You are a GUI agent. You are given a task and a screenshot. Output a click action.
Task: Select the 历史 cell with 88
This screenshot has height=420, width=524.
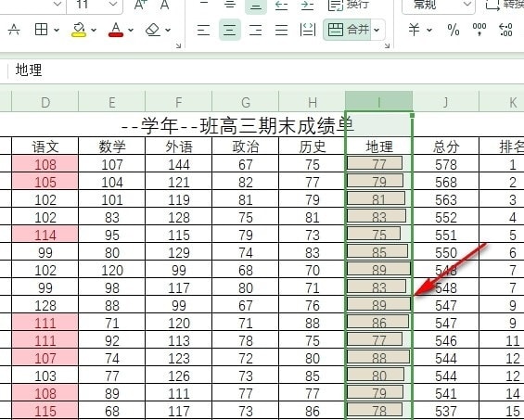[313, 323]
